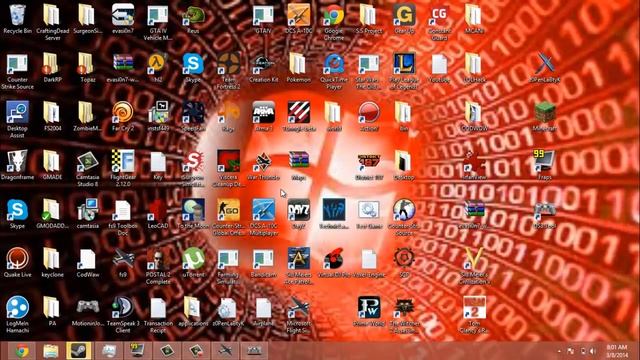Switch to Steam in the taskbar
Image resolution: width=640 pixels, height=360 pixels.
79,351
